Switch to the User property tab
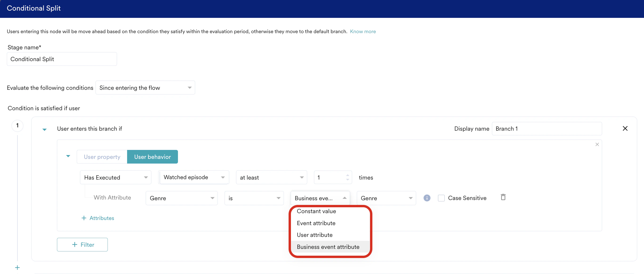Image resolution: width=644 pixels, height=274 pixels. (102, 157)
